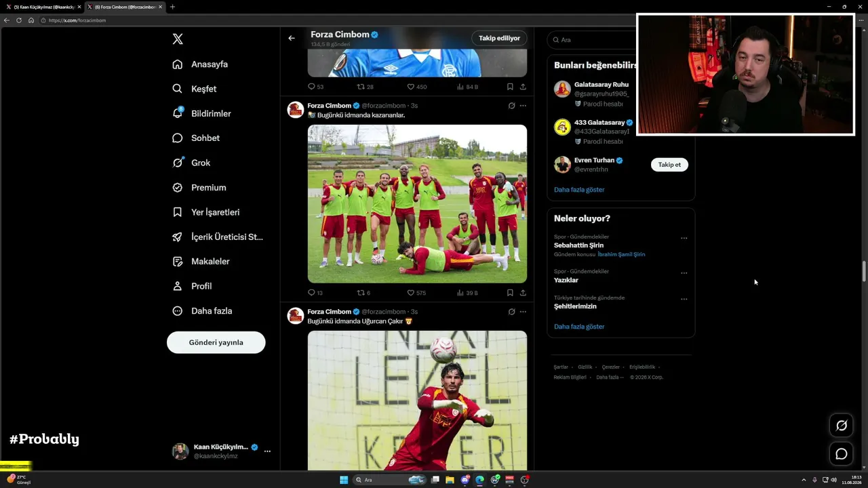Image resolution: width=868 pixels, height=488 pixels.
Task: Open the İbrahim Şamil Şirin topic link
Action: (x=621, y=254)
